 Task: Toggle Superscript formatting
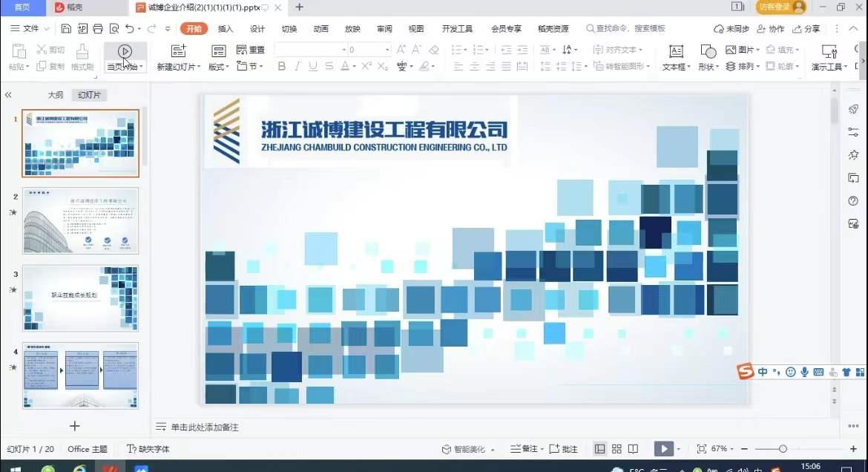366,66
